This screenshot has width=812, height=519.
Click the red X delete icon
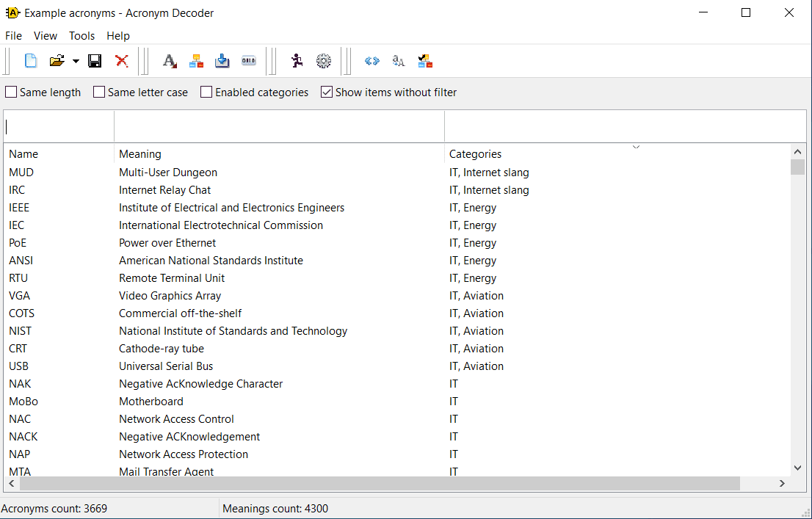122,61
